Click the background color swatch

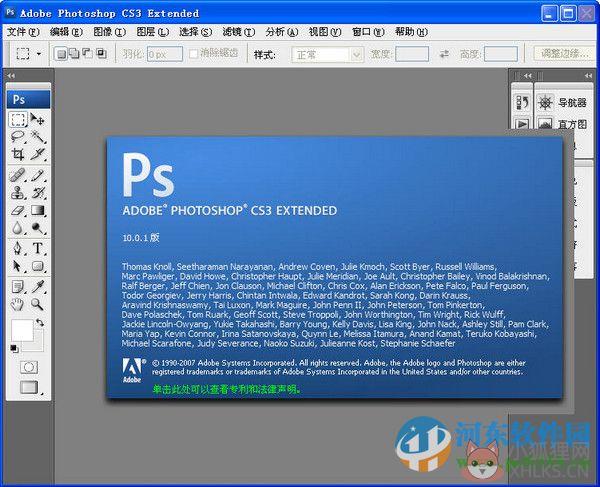tap(38, 345)
